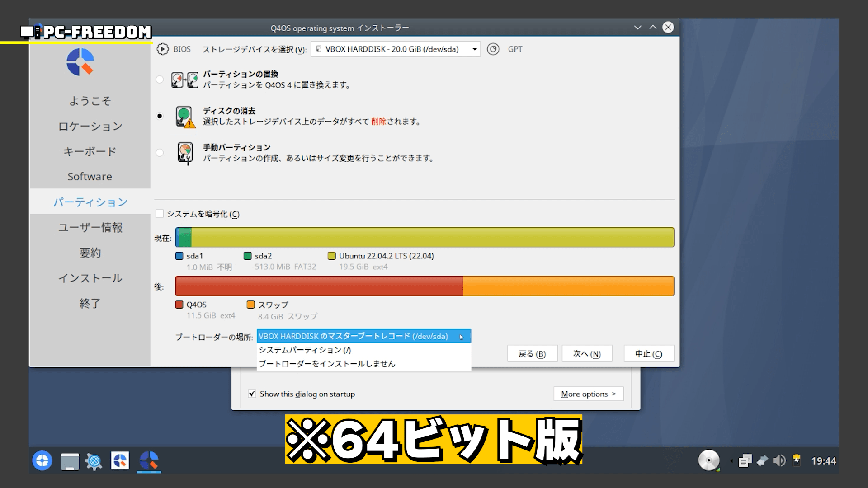The height and width of the screenshot is (488, 868).
Task: Select the Manual partitioning radio button
Action: [x=160, y=153]
